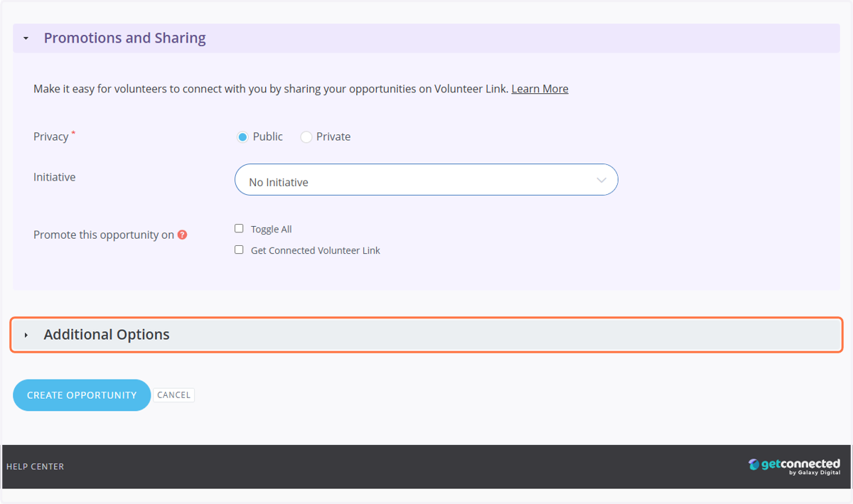This screenshot has width=853, height=504.
Task: Expand the Additional Options section
Action: click(426, 334)
